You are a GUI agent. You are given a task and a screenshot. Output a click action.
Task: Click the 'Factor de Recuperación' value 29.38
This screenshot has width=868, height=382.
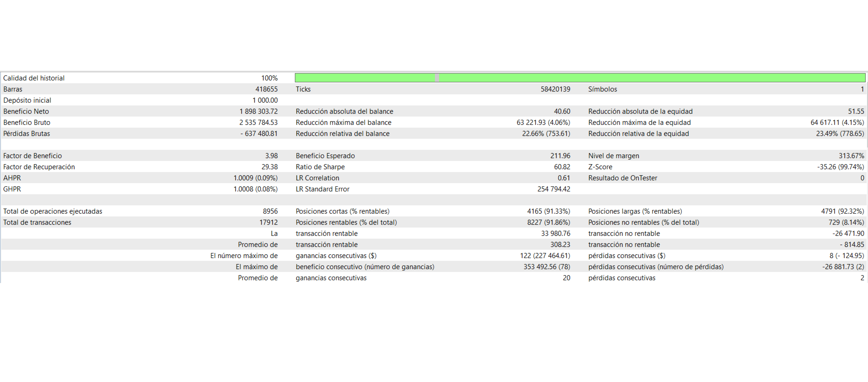pyautogui.click(x=269, y=167)
